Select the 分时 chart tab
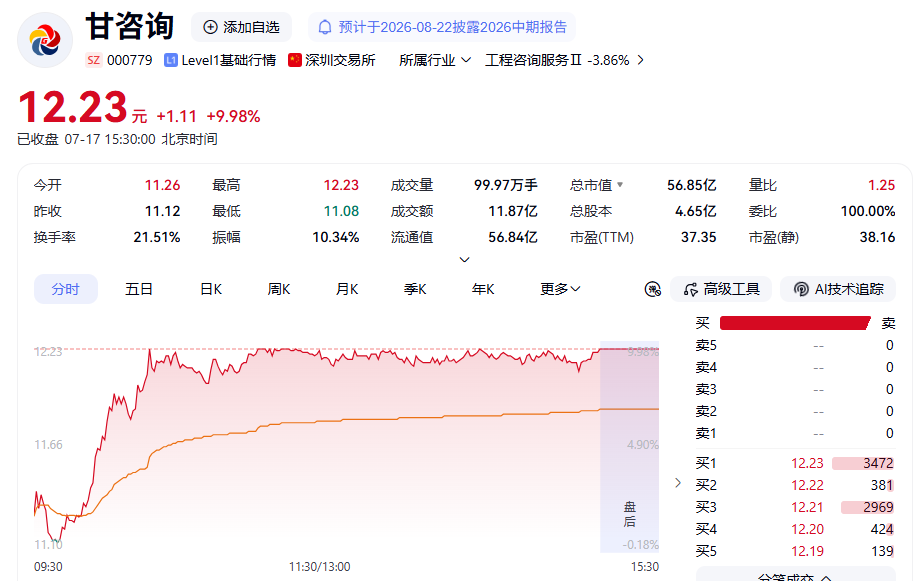The height and width of the screenshot is (581, 920). coord(66,289)
